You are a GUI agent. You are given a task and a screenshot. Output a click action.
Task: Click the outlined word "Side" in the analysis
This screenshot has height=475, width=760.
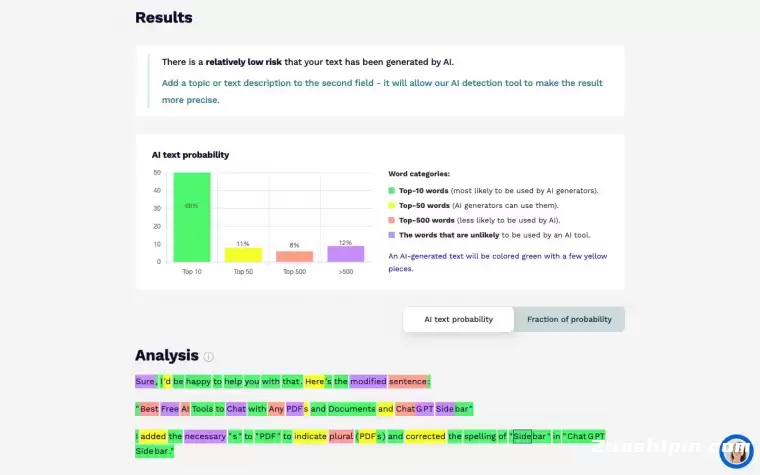click(522, 436)
